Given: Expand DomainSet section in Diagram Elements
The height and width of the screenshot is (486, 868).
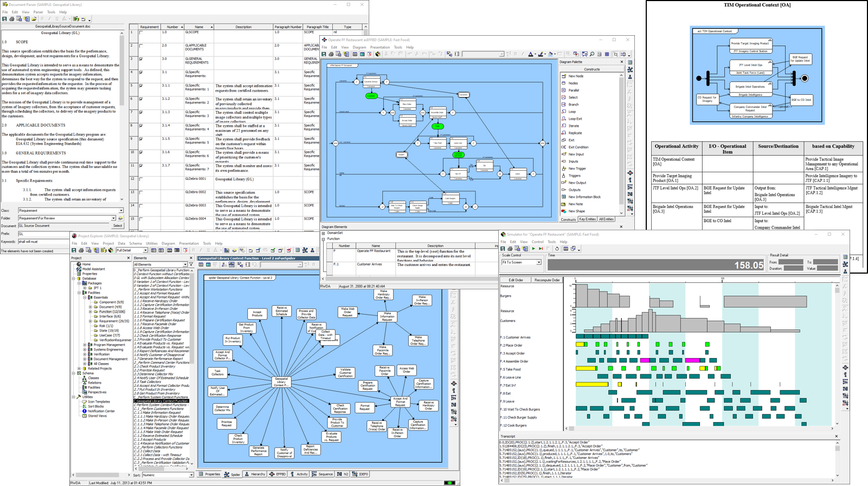Looking at the screenshot, I should [x=324, y=233].
